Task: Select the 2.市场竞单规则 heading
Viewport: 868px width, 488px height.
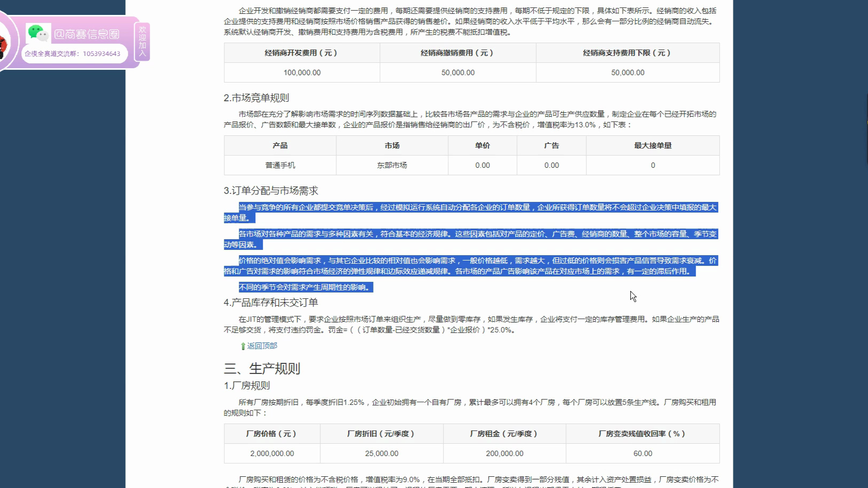Action: point(256,98)
